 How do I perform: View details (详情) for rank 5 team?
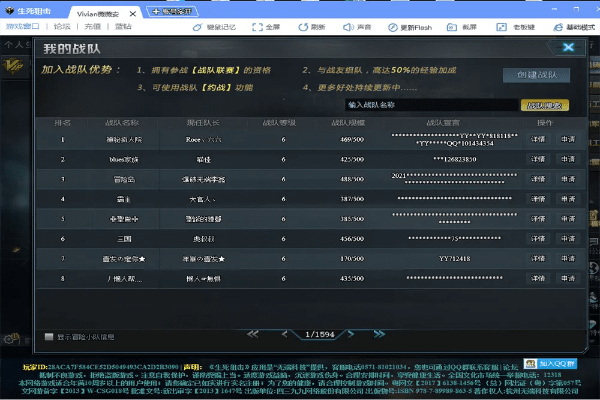click(538, 219)
